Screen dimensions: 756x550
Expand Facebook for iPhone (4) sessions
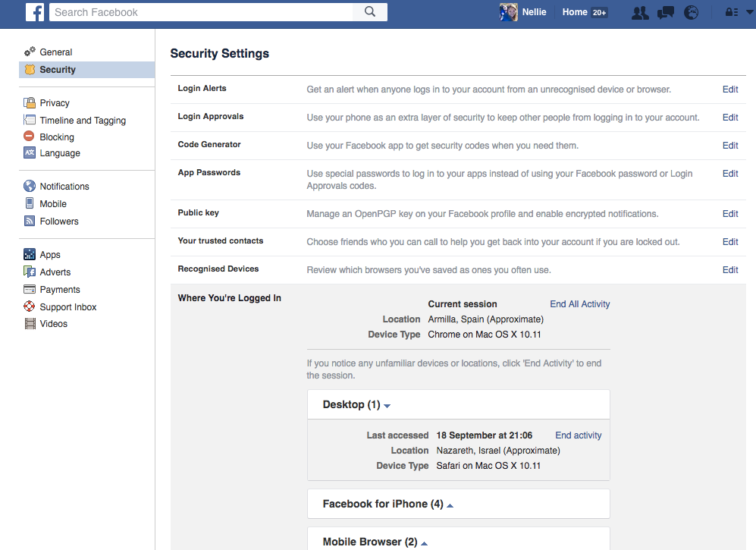(387, 504)
